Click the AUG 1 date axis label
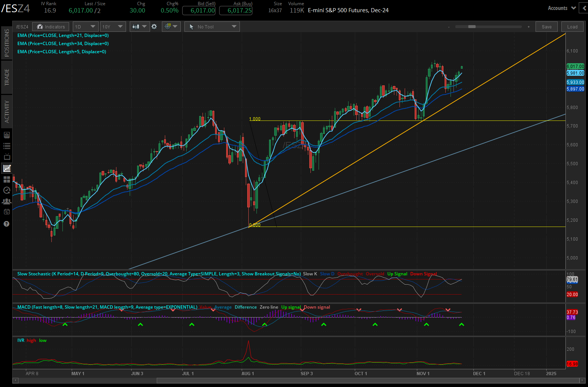The width and height of the screenshot is (588, 387). (x=248, y=374)
